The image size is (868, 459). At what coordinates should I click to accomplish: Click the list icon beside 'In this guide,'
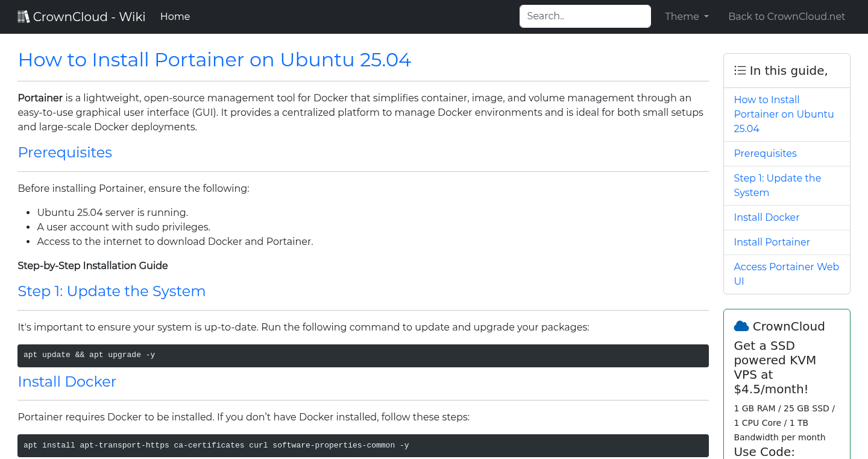click(x=740, y=70)
